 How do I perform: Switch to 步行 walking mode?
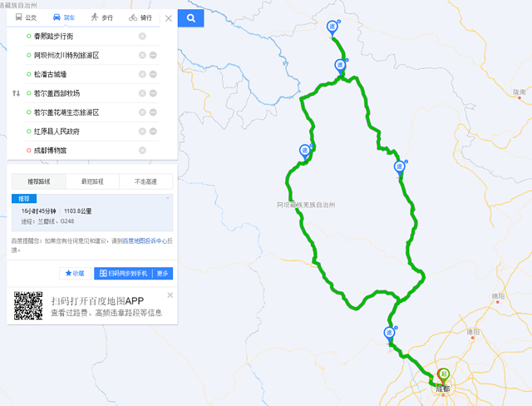click(101, 17)
